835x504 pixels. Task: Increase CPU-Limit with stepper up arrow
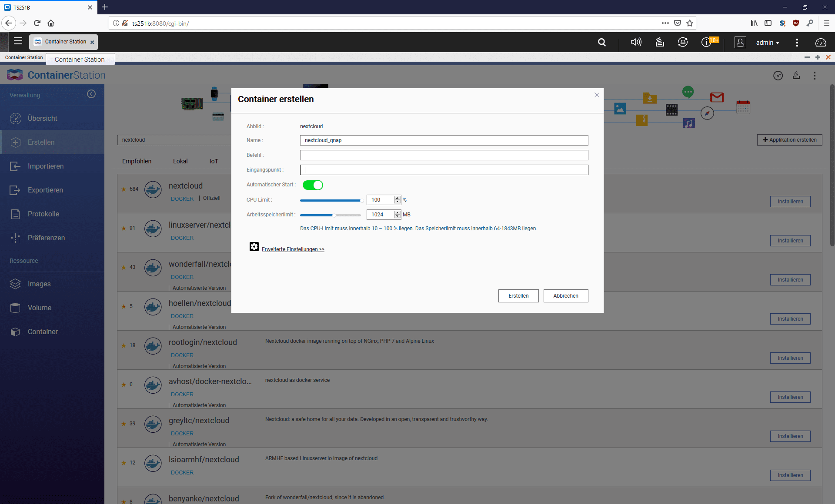(397, 198)
